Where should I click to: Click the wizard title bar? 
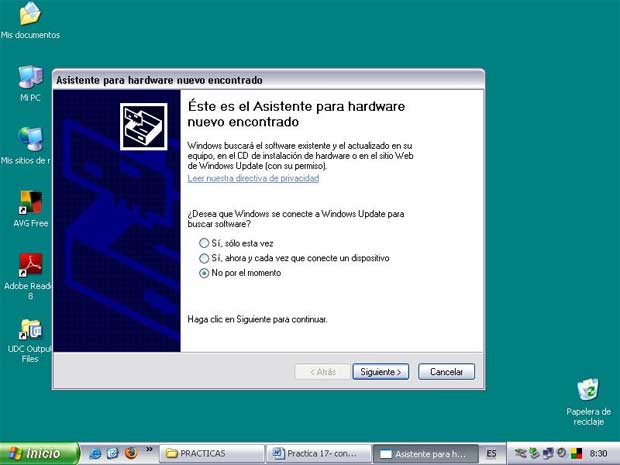coord(268,80)
